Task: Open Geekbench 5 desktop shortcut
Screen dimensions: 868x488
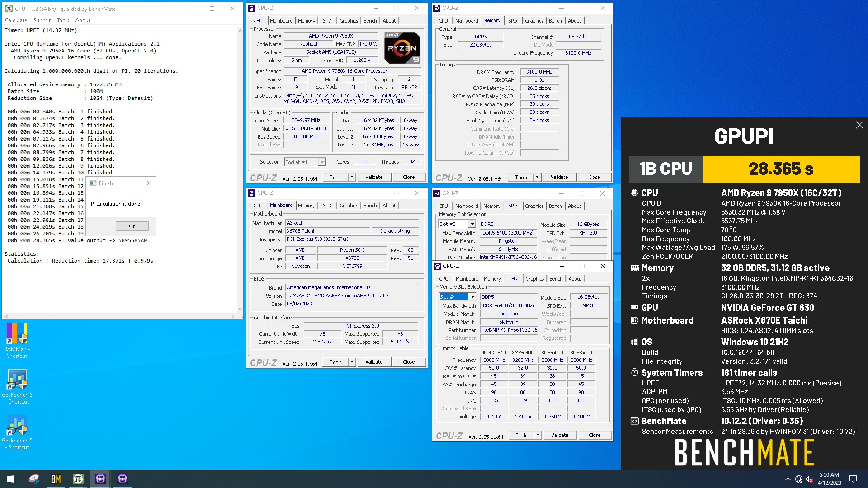Action: [17, 432]
